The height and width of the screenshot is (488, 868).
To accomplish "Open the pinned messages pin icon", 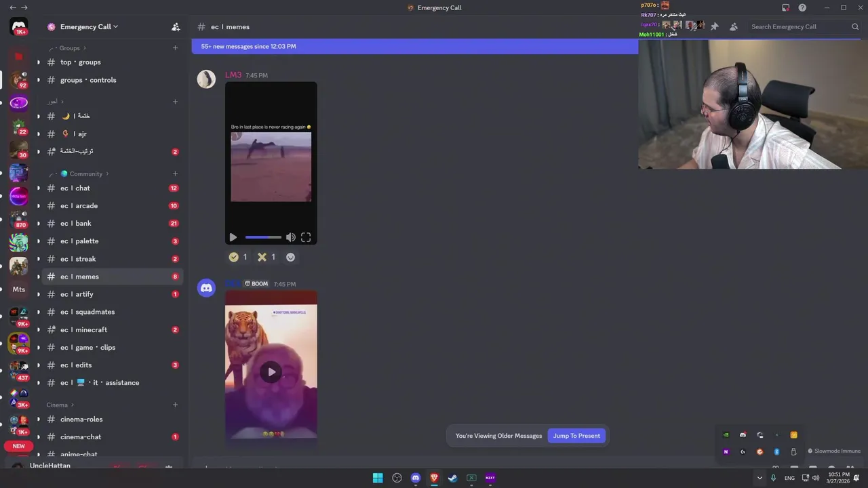I will (x=714, y=26).
